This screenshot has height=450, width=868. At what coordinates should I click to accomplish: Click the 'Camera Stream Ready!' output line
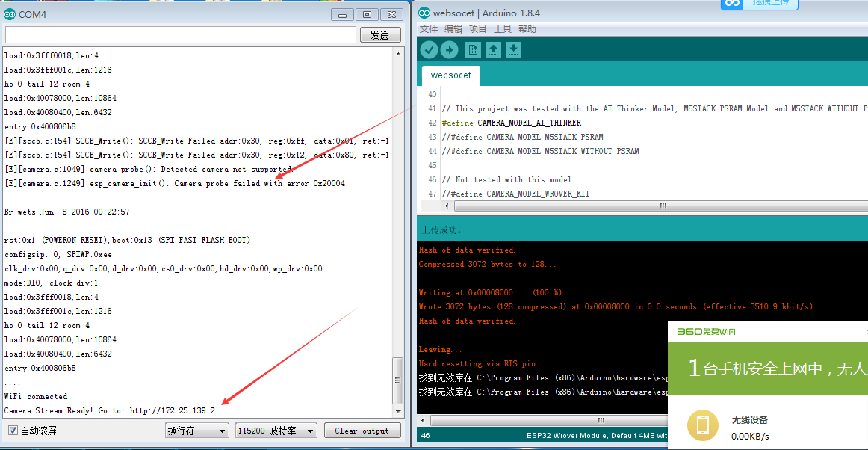pyautogui.click(x=109, y=410)
